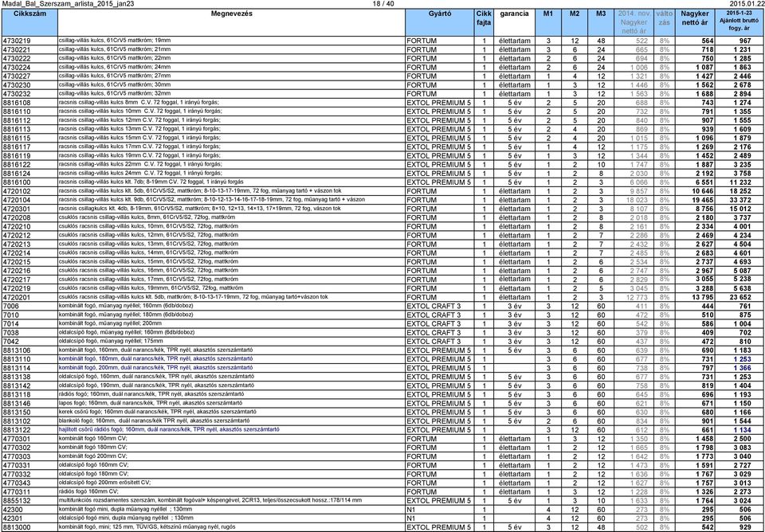
Task: Click the old price 18 023
Action: click(x=637, y=200)
